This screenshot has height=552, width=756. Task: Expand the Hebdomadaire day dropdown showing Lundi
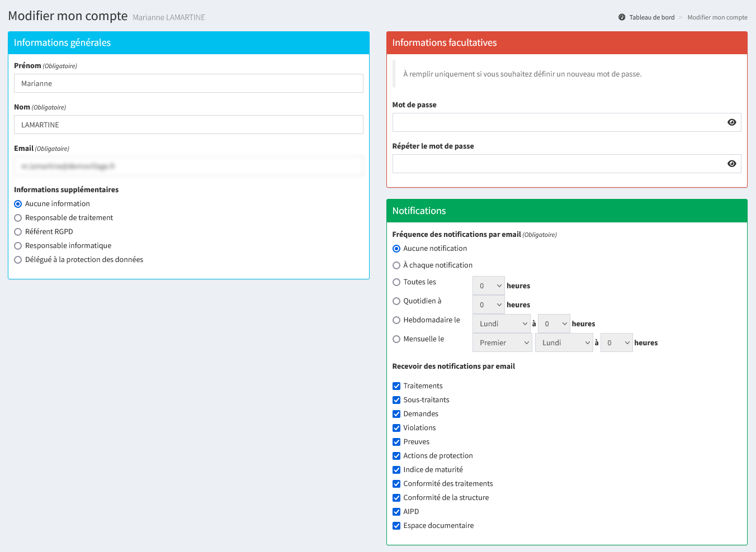(x=501, y=323)
